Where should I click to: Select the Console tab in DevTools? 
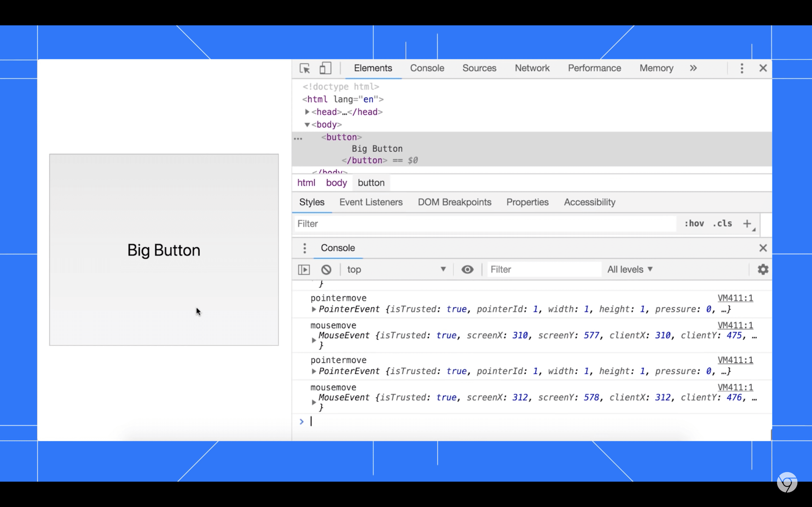[x=427, y=68]
